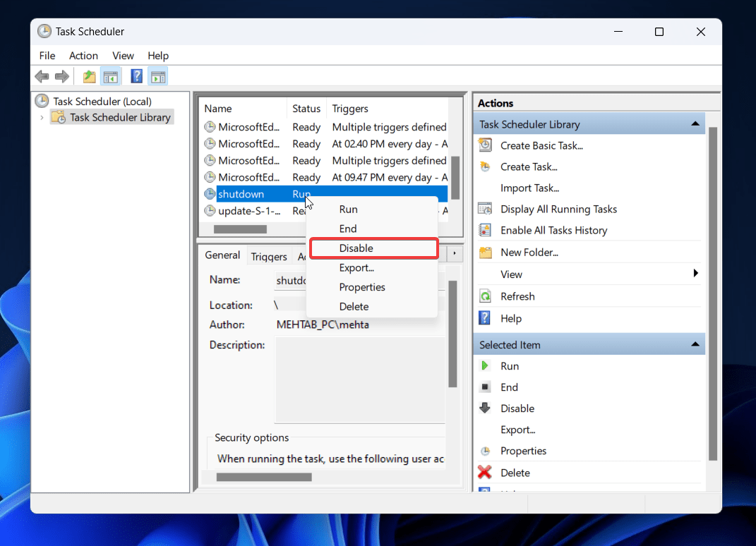Click the details pane vertical scrollbar
Viewport: 756px width, 546px height.
coord(452,334)
